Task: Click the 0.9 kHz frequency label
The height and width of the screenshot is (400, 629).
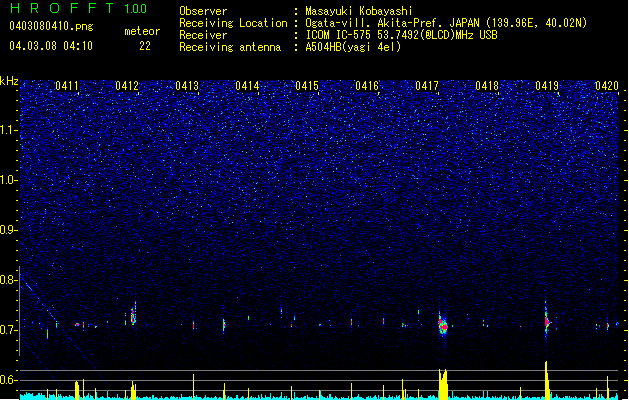Action: [8, 230]
